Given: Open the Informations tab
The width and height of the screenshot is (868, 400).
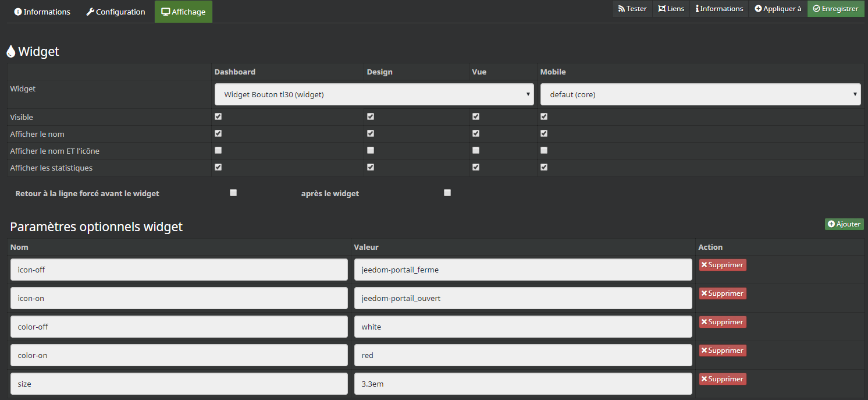Looking at the screenshot, I should click(42, 12).
